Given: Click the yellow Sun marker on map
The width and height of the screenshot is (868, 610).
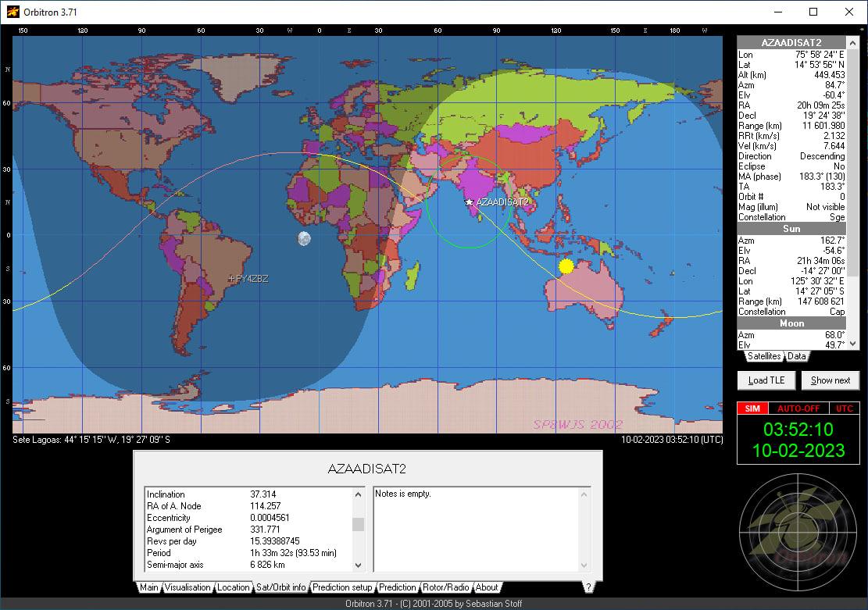Looking at the screenshot, I should (x=566, y=267).
